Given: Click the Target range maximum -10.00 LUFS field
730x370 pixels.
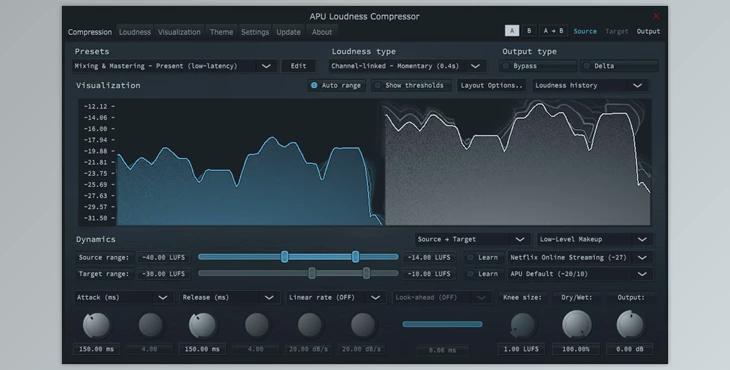Looking at the screenshot, I should [429, 274].
